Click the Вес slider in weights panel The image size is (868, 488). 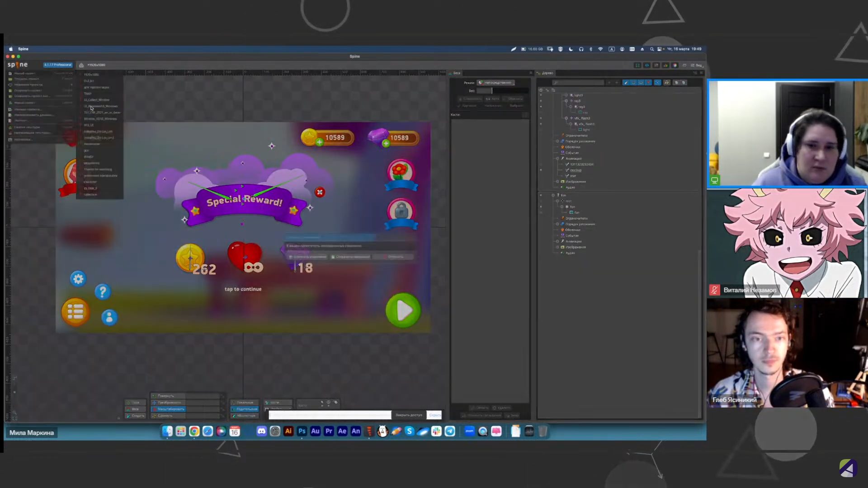pos(502,91)
